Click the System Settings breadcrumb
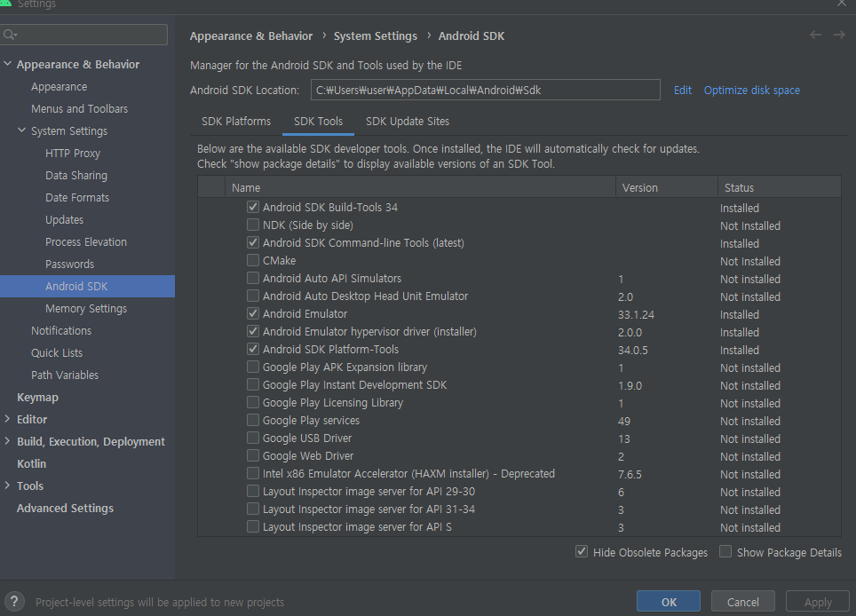Screen dimensions: 856x616 [x=375, y=36]
